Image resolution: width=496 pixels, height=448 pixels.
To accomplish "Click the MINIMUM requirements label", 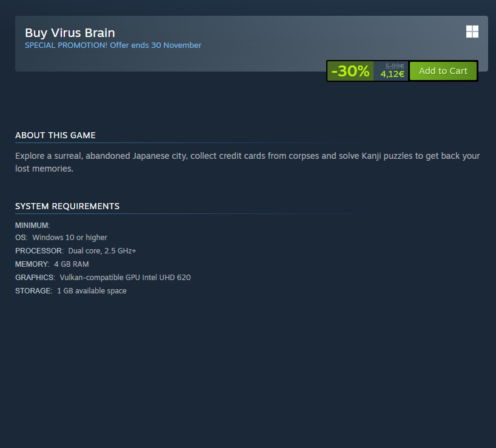I will point(33,226).
